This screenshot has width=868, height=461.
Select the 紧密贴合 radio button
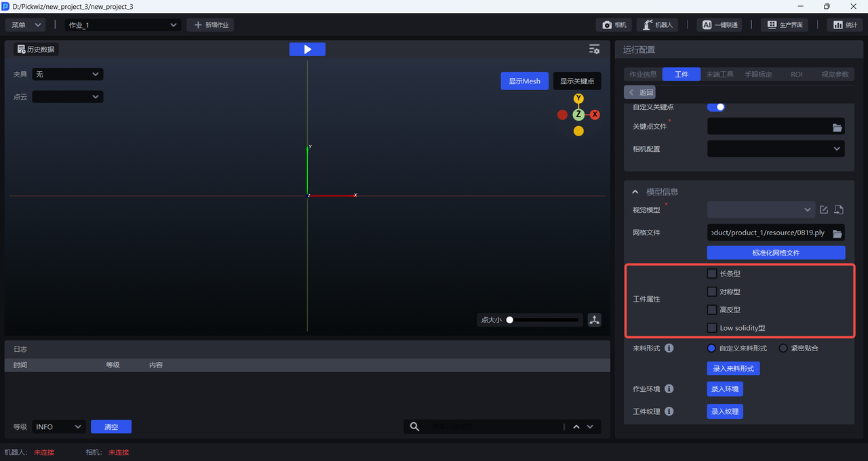(x=783, y=348)
